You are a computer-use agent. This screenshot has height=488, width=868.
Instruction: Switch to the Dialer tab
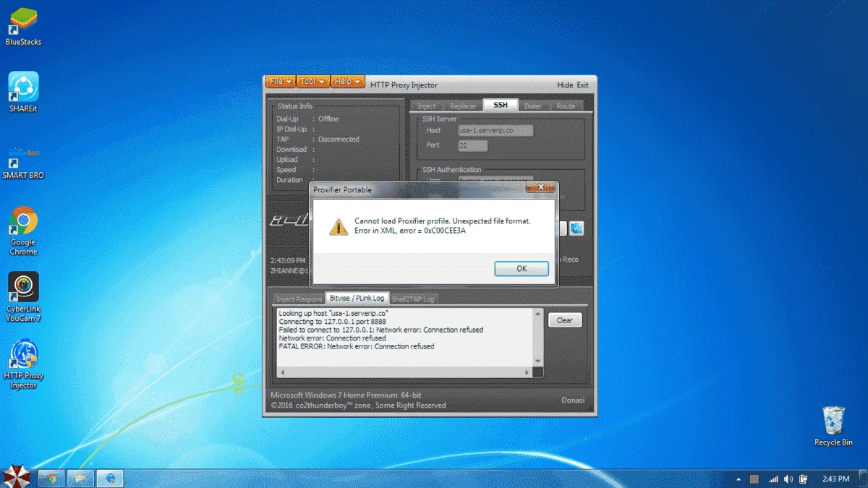click(533, 106)
